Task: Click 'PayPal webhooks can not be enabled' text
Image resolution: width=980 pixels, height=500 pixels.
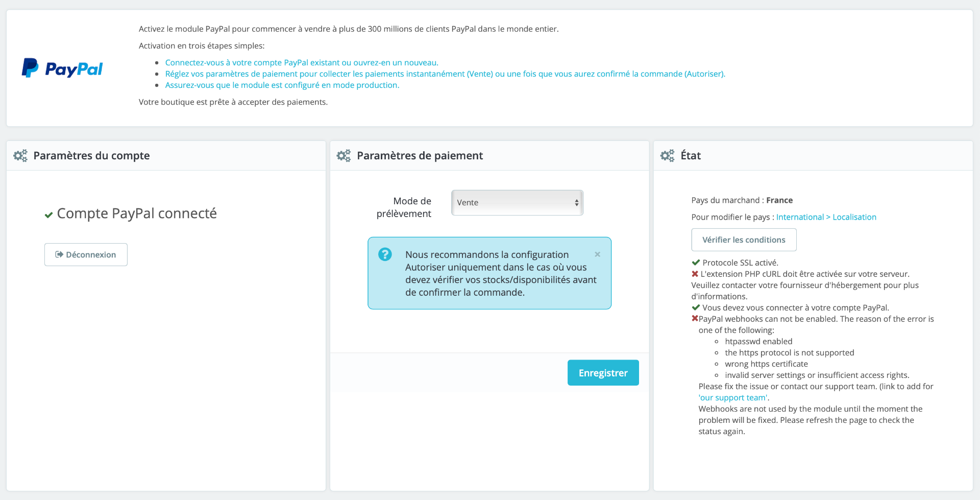Action: 816,324
